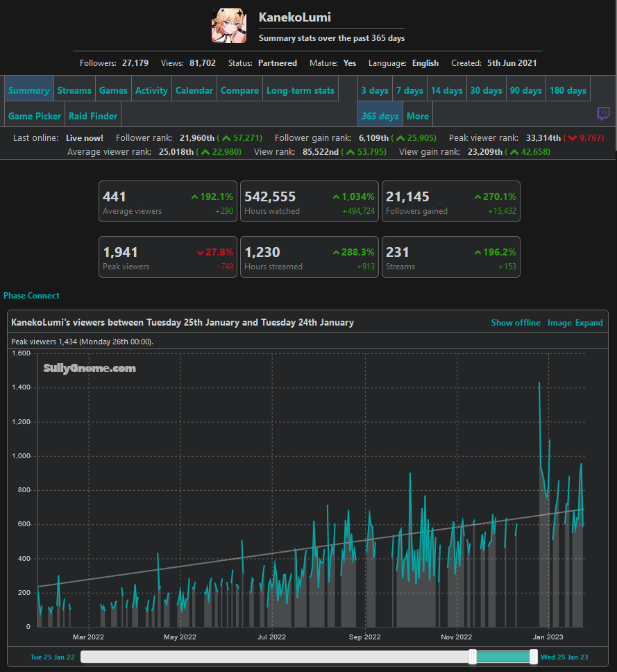The height and width of the screenshot is (672, 617).
Task: Grab the left range slider handle
Action: [x=473, y=657]
